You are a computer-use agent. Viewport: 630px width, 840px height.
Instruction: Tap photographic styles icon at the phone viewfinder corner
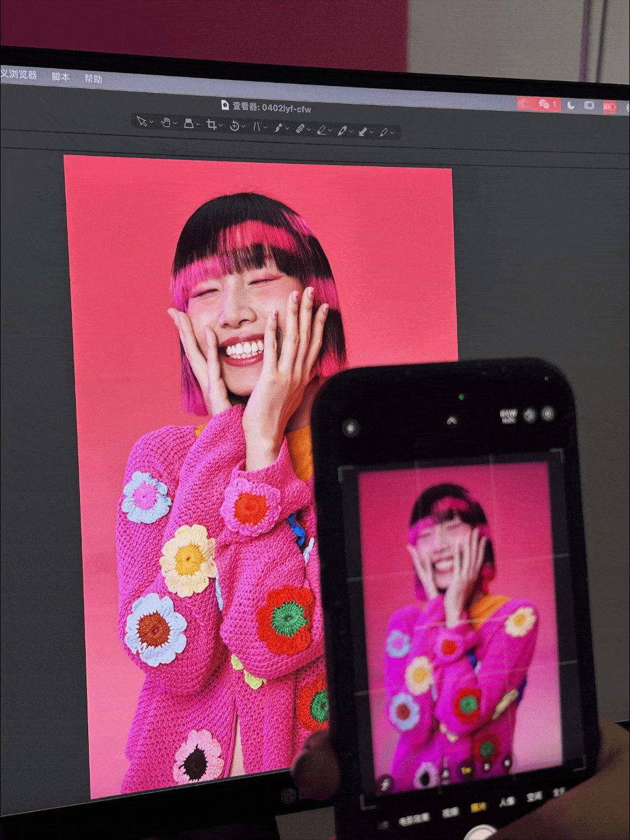pos(385,785)
